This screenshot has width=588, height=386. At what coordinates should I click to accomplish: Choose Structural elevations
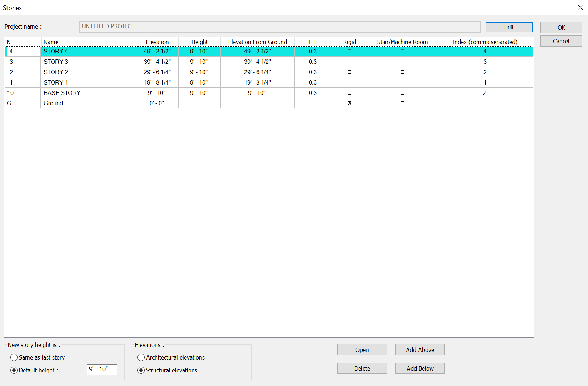(x=141, y=370)
